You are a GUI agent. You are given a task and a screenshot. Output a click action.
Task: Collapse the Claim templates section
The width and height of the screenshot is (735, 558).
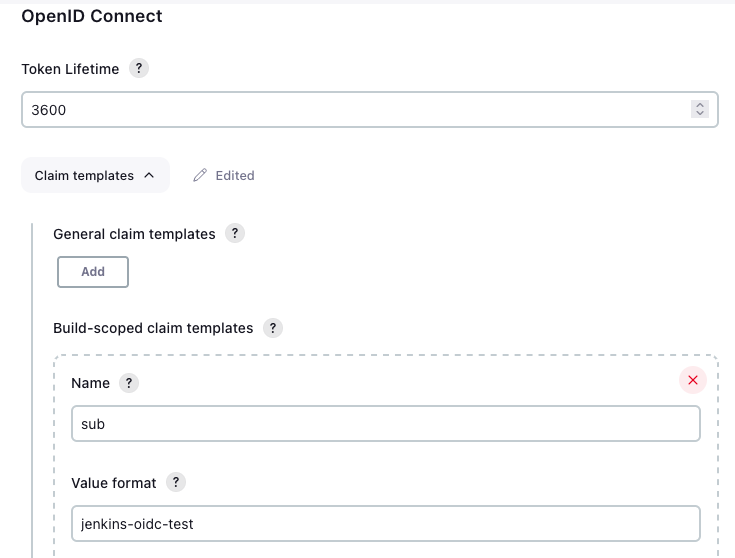pyautogui.click(x=95, y=175)
